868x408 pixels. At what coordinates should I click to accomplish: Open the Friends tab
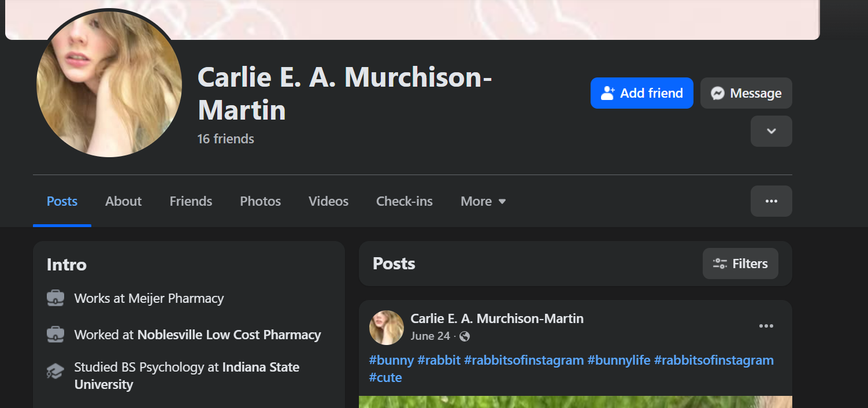tap(191, 201)
